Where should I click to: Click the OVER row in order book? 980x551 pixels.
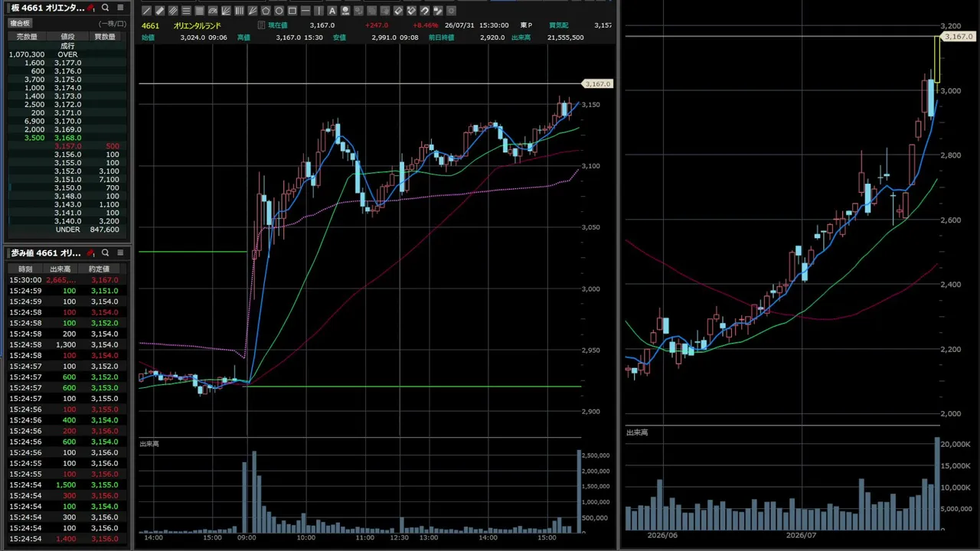coord(67,54)
